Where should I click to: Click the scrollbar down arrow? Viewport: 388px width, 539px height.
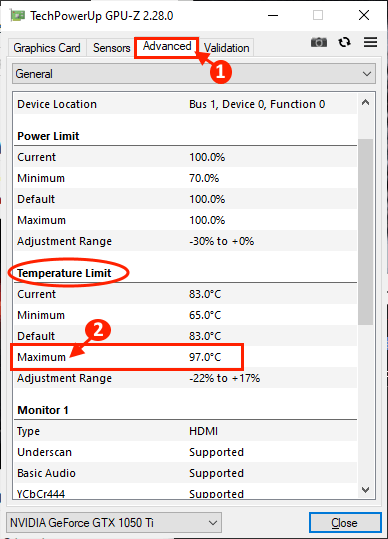tap(366, 490)
